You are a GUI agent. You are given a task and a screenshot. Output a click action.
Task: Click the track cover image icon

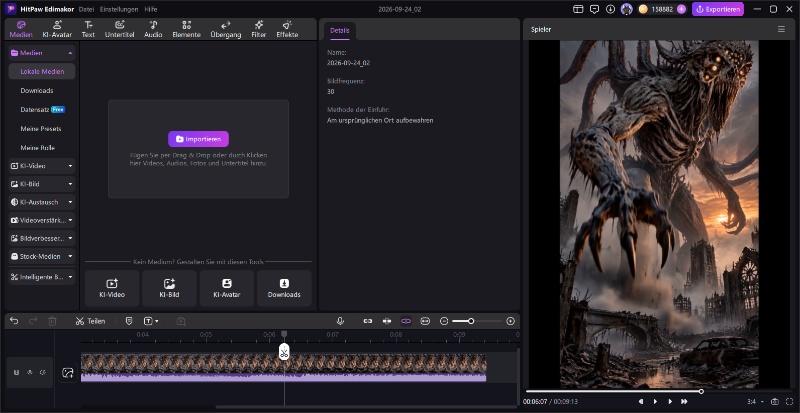point(67,373)
